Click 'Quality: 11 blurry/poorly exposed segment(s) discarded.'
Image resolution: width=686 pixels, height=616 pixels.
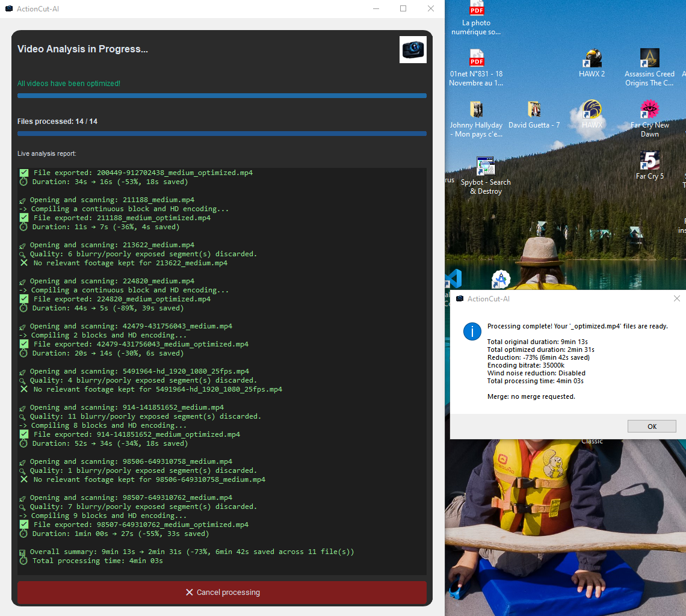(140, 416)
